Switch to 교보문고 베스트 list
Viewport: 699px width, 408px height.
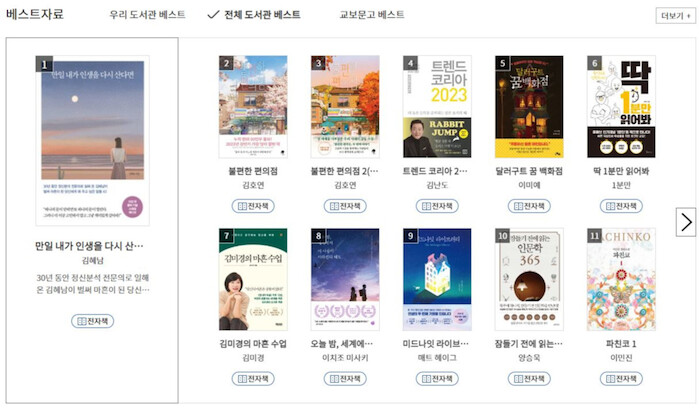[x=372, y=15]
